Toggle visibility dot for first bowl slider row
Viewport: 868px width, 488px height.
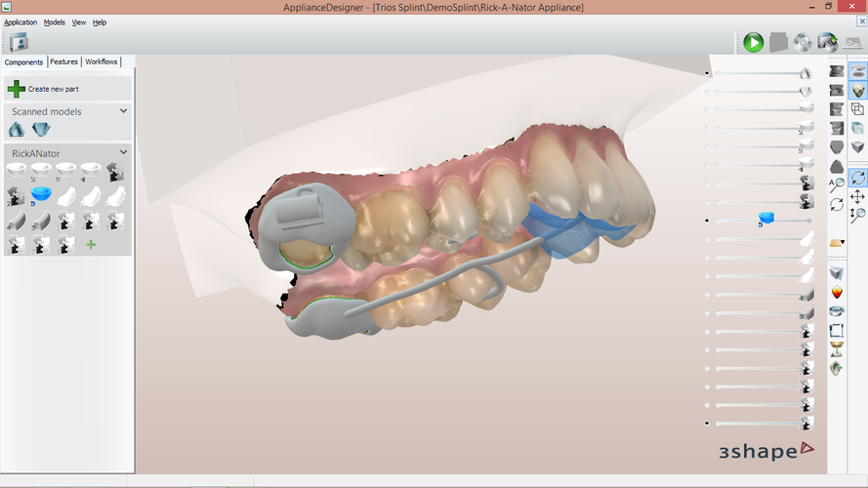707,110
